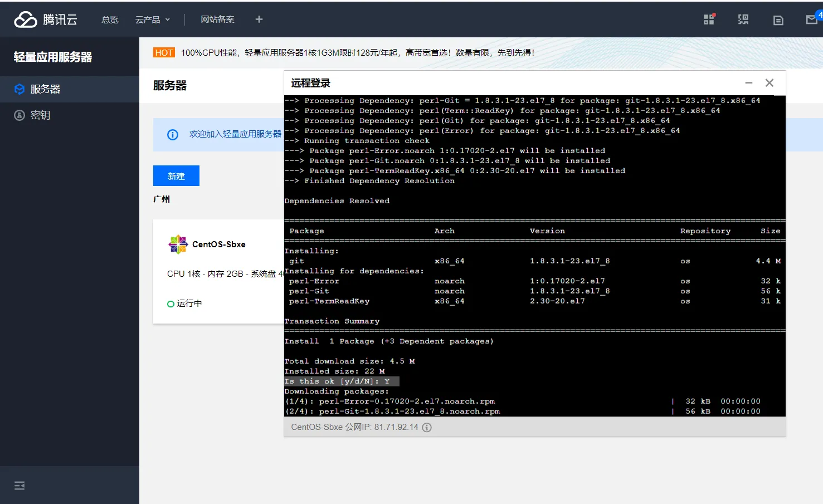Open the mail messages icon

812,19
